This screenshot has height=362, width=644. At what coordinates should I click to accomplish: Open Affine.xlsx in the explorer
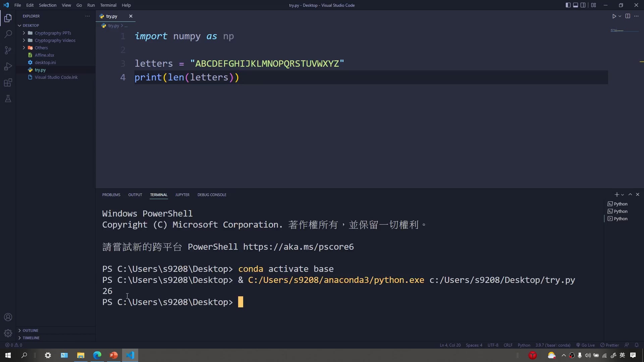click(44, 55)
